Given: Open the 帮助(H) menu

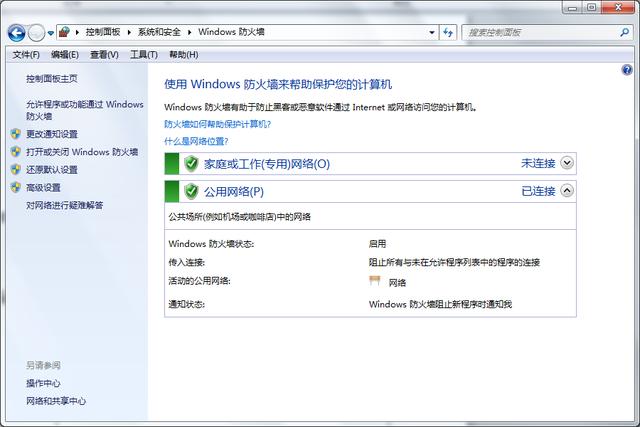Looking at the screenshot, I should (x=184, y=55).
